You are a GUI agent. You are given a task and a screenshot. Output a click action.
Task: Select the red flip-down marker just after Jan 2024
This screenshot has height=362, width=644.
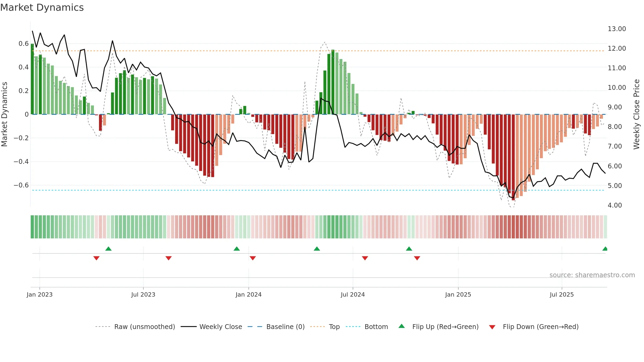253,258
